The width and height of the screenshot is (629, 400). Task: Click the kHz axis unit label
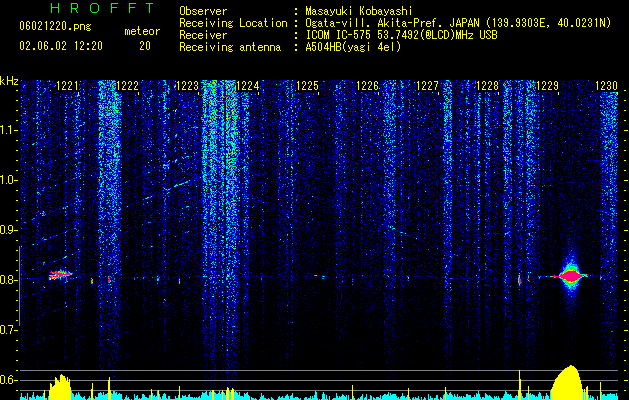[x=9, y=81]
